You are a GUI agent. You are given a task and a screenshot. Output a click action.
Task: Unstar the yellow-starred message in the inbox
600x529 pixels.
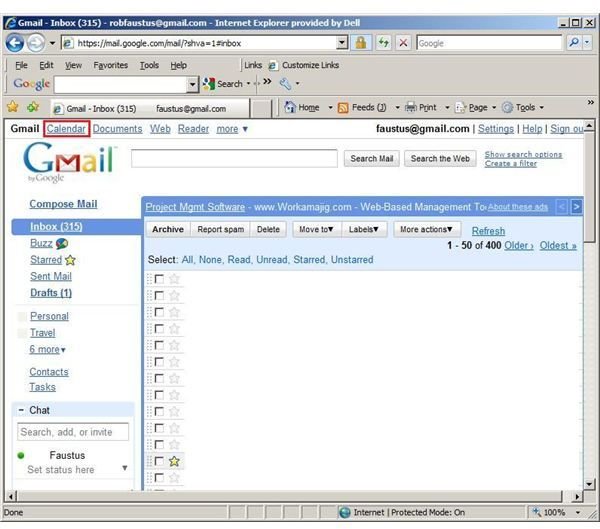tap(174, 461)
